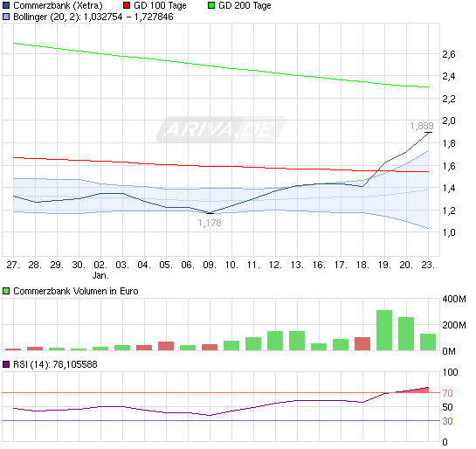Click the 10. date label on x-axis
The height and width of the screenshot is (449, 476).
pos(232,265)
